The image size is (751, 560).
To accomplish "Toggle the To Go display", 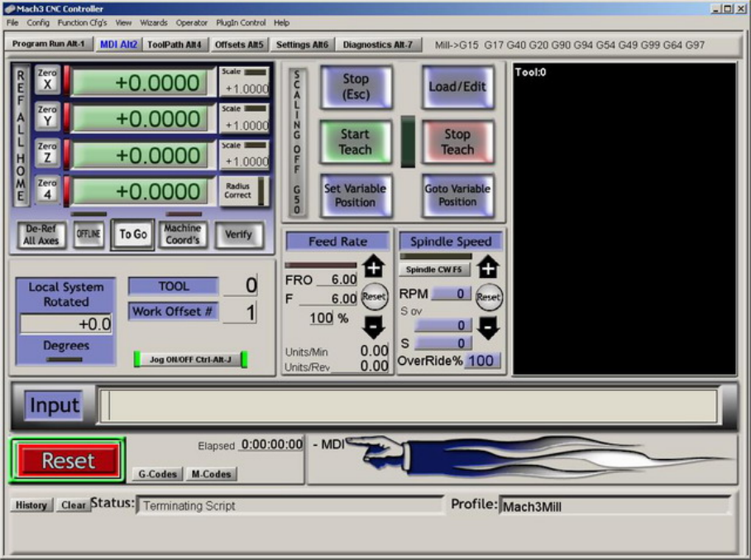I will coord(132,234).
